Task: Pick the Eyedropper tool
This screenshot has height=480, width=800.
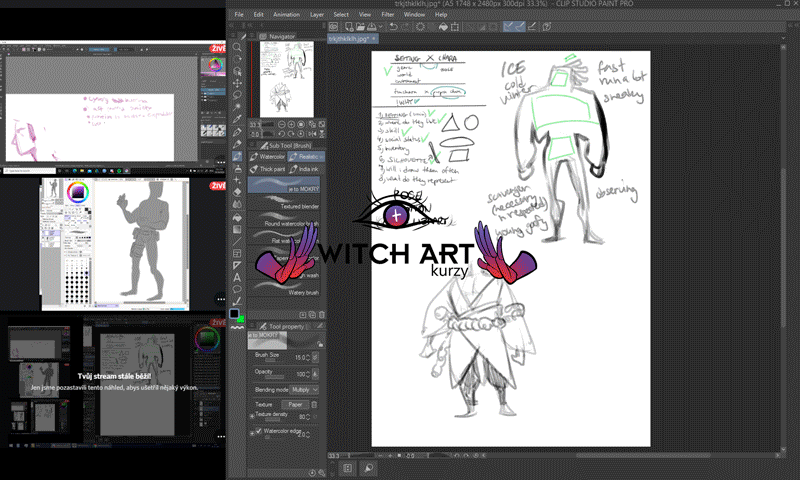Action: (x=238, y=120)
